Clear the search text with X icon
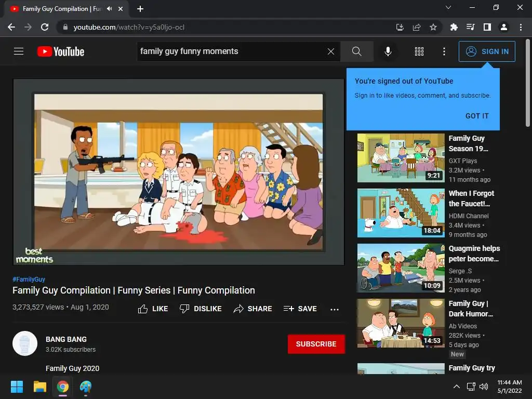 pyautogui.click(x=331, y=51)
